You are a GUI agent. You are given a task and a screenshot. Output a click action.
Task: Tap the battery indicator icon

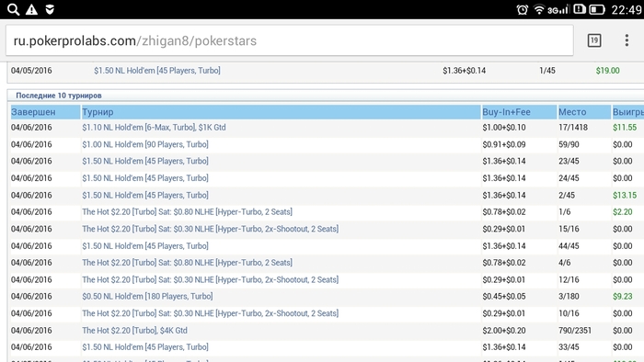(597, 9)
